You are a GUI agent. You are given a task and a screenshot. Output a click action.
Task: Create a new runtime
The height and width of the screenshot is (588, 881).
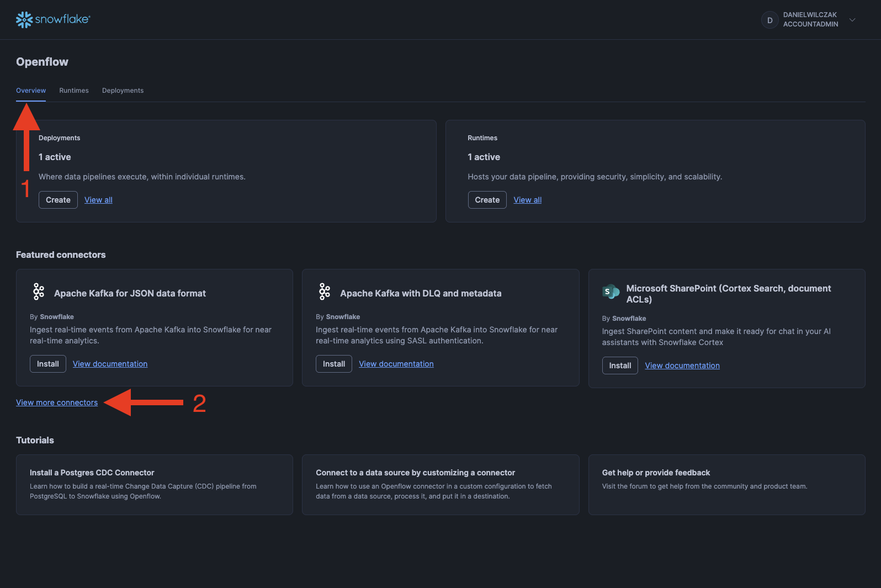tap(487, 200)
